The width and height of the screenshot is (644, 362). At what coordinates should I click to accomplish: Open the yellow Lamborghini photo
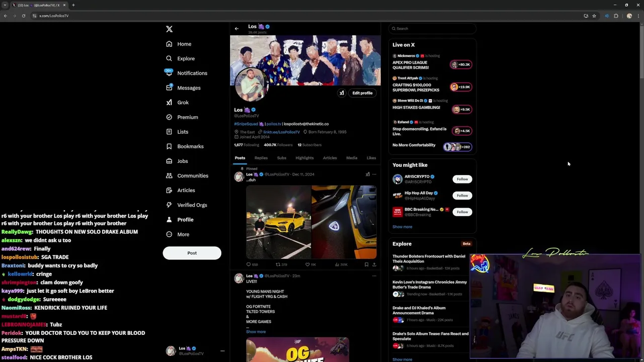[x=278, y=222]
